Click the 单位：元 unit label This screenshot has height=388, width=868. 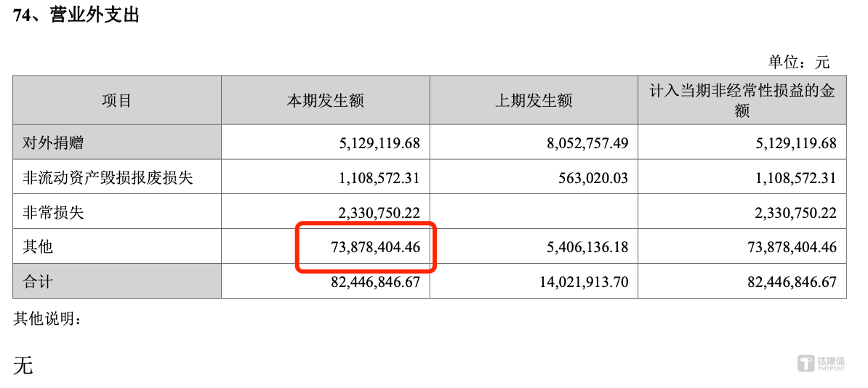click(798, 62)
